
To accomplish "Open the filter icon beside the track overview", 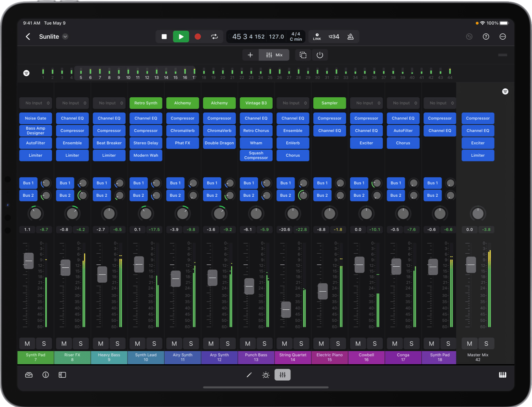I will (26, 73).
